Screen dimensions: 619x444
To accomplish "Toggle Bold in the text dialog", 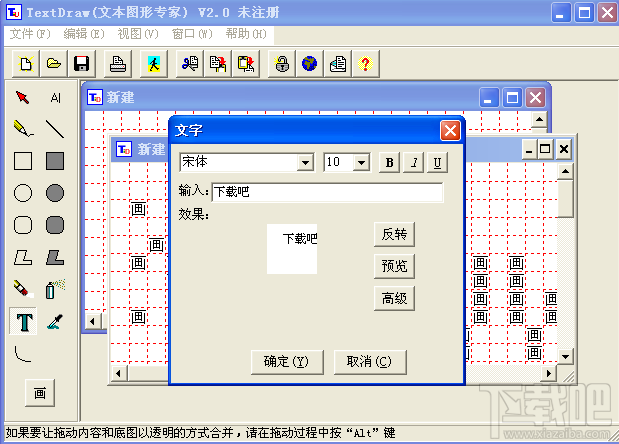I will click(389, 163).
